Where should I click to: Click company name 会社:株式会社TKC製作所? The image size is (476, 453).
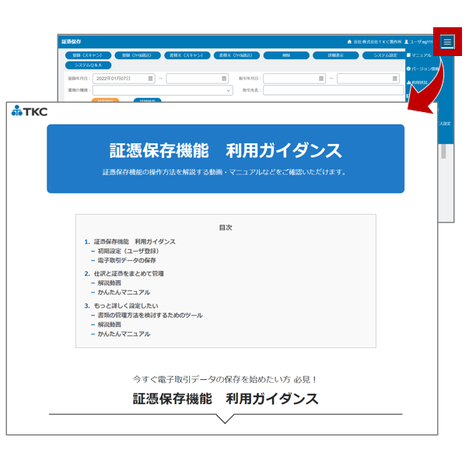click(x=377, y=42)
